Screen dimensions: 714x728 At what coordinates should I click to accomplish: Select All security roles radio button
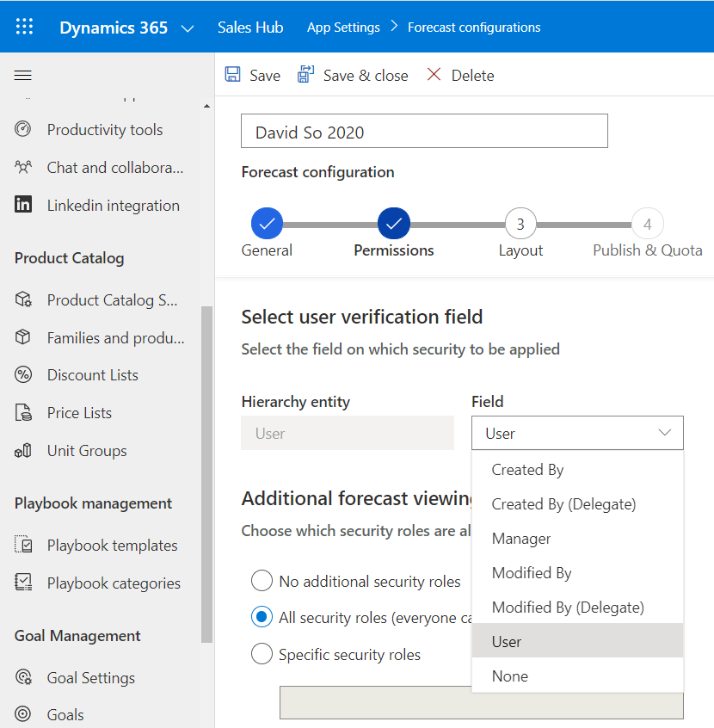point(262,617)
